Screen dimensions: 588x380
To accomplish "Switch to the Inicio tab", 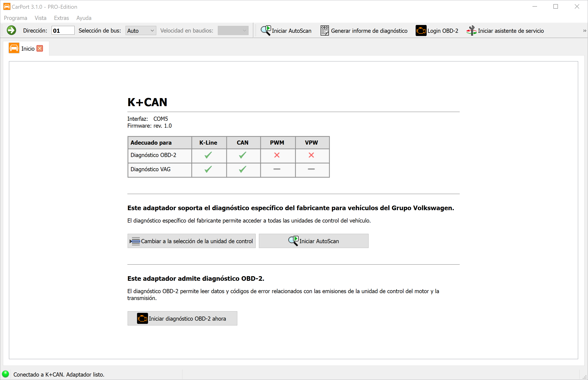I will (28, 48).
